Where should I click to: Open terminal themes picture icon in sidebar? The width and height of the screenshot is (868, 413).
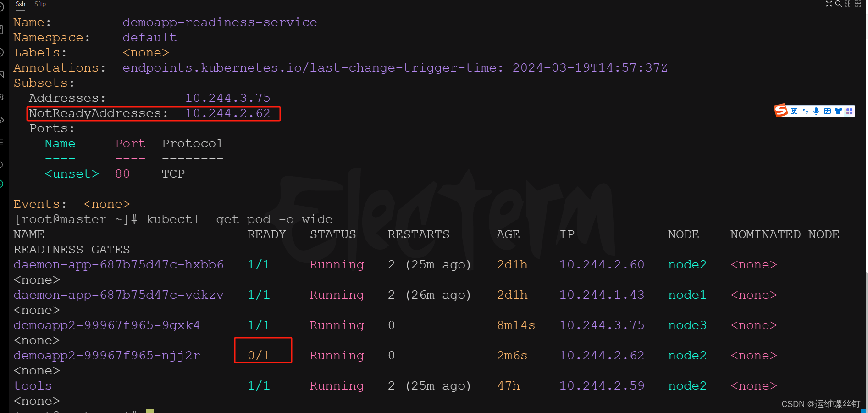tap(2, 75)
